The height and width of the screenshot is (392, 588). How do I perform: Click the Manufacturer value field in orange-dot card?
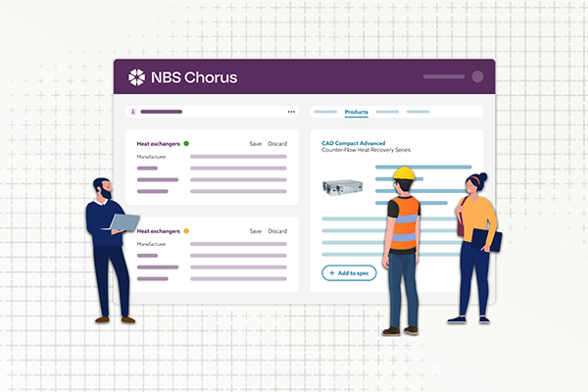[238, 244]
